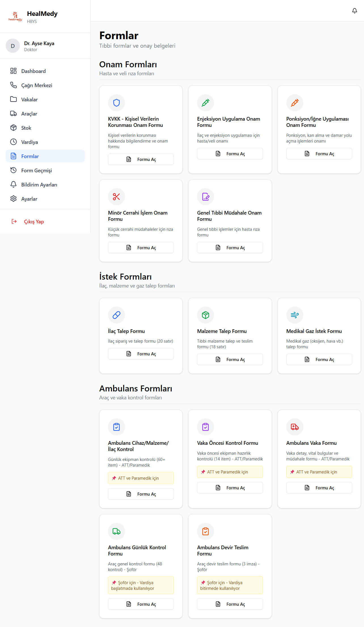Open the Ponksiyon/İğne Uygulaması form
This screenshot has width=364, height=627.
pyautogui.click(x=319, y=154)
